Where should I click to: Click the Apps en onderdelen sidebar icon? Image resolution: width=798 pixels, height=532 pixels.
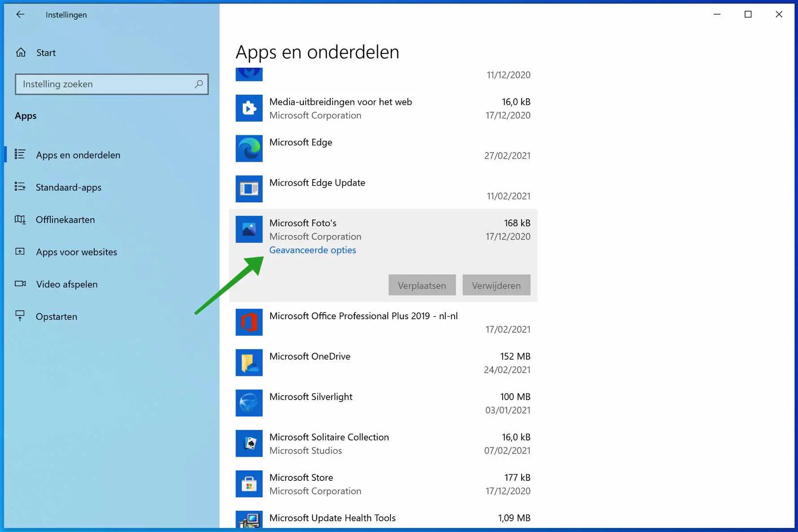tap(20, 154)
